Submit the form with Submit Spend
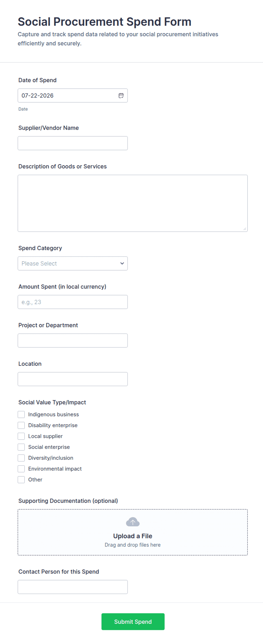The width and height of the screenshot is (263, 644). point(133,622)
